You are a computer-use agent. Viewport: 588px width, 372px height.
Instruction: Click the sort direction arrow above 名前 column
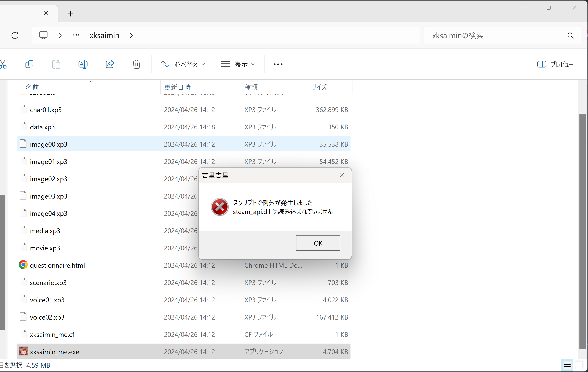[x=91, y=82]
